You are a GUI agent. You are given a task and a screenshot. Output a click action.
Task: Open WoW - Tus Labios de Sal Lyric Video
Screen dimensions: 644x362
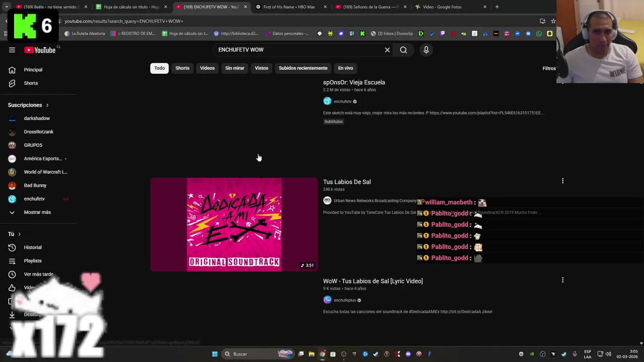[x=373, y=281]
